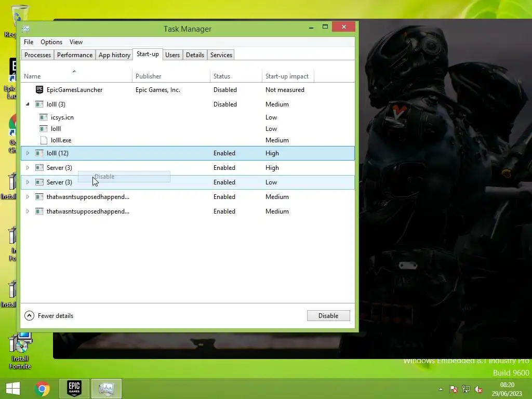Click the Not measured impact cell
This screenshot has height=399, width=532.
click(x=285, y=90)
